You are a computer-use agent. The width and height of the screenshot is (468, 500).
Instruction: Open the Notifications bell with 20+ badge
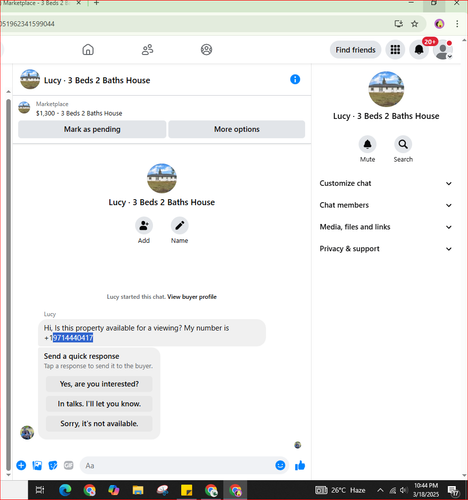(419, 50)
